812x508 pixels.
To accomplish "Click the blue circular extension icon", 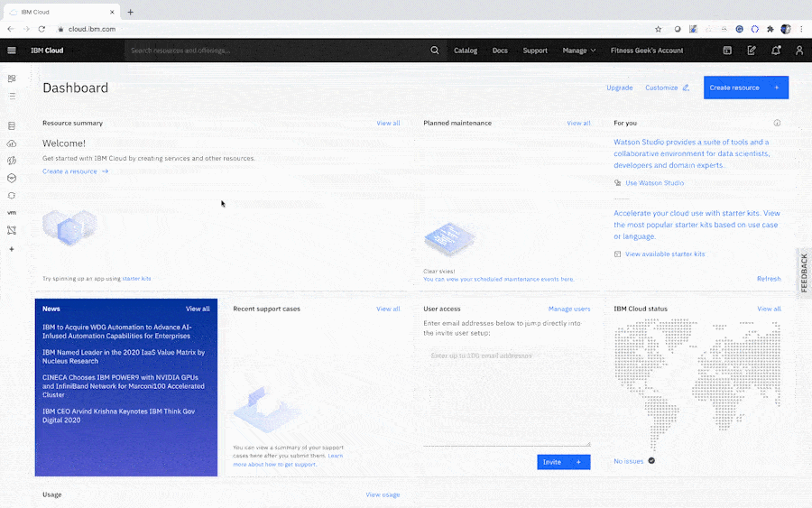I will pyautogui.click(x=740, y=29).
